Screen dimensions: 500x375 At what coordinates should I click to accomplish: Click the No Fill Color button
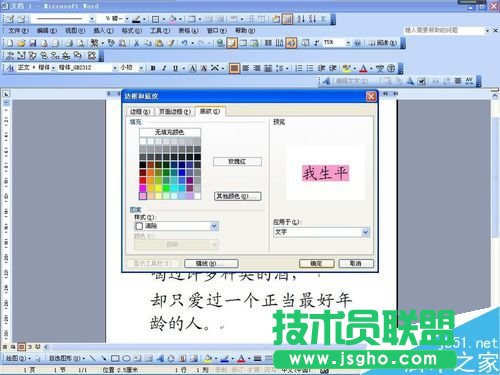tap(170, 132)
